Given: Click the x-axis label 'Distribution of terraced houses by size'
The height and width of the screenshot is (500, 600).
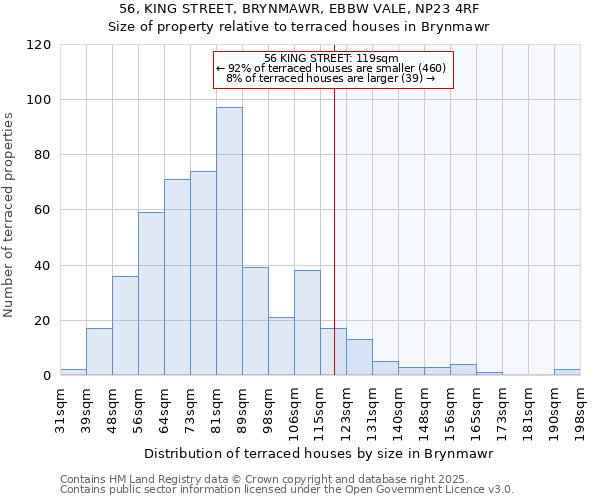Looking at the screenshot, I should coord(301,453).
